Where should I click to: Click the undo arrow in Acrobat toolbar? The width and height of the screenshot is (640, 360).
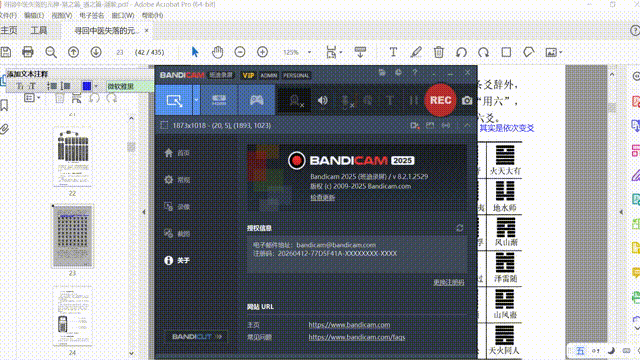point(461,52)
